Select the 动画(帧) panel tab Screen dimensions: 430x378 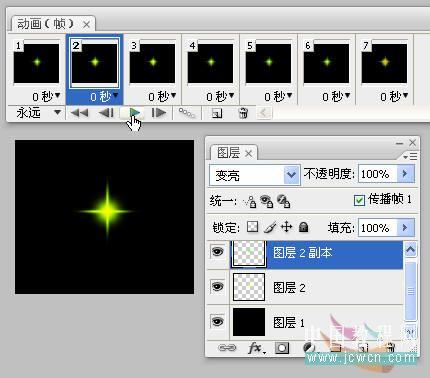point(45,24)
